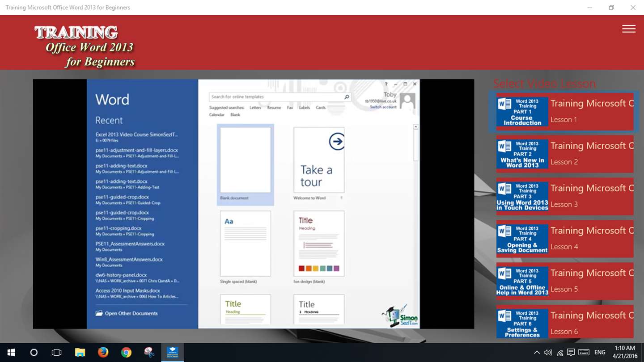
Task: Click the template search magnifier icon
Action: coord(347,97)
